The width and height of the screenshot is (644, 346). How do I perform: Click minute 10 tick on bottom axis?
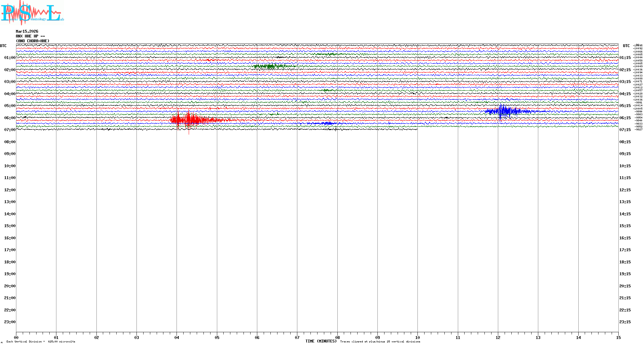(417, 337)
